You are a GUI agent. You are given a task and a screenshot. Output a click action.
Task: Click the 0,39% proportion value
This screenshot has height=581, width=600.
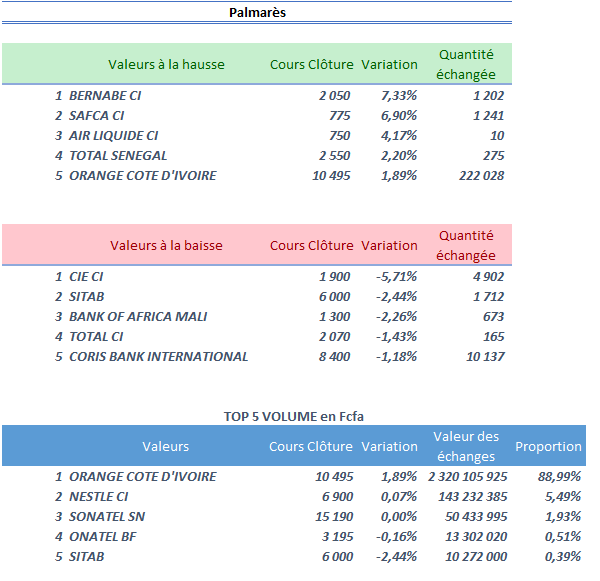[x=563, y=556]
